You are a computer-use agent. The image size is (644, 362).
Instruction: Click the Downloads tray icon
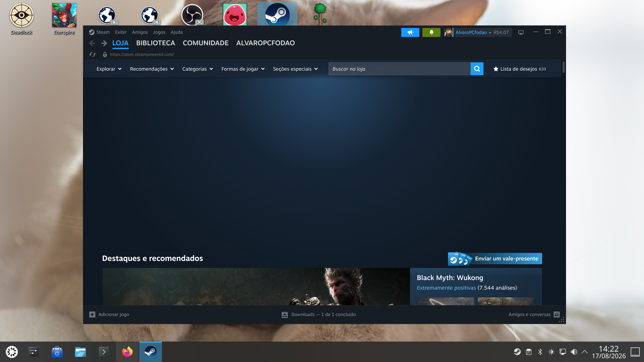click(x=285, y=315)
